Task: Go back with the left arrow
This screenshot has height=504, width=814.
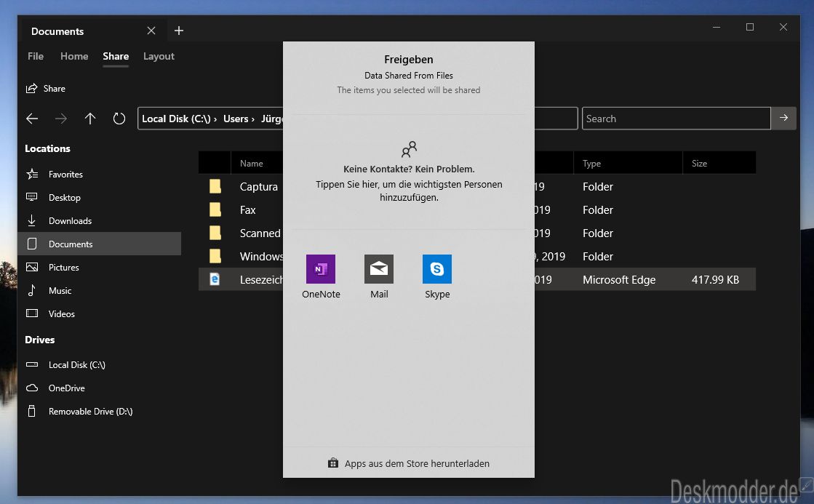Action: [x=32, y=119]
